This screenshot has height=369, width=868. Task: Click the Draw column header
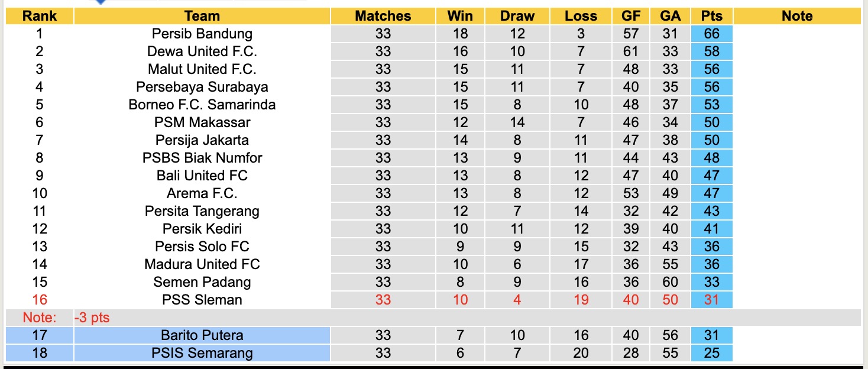click(517, 16)
